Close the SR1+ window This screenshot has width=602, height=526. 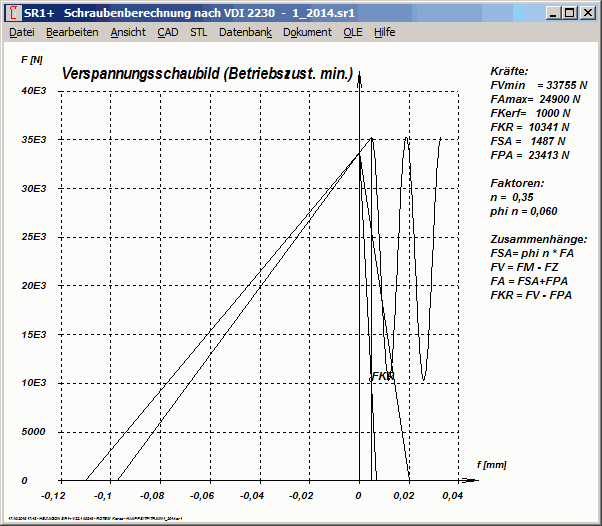click(x=588, y=13)
